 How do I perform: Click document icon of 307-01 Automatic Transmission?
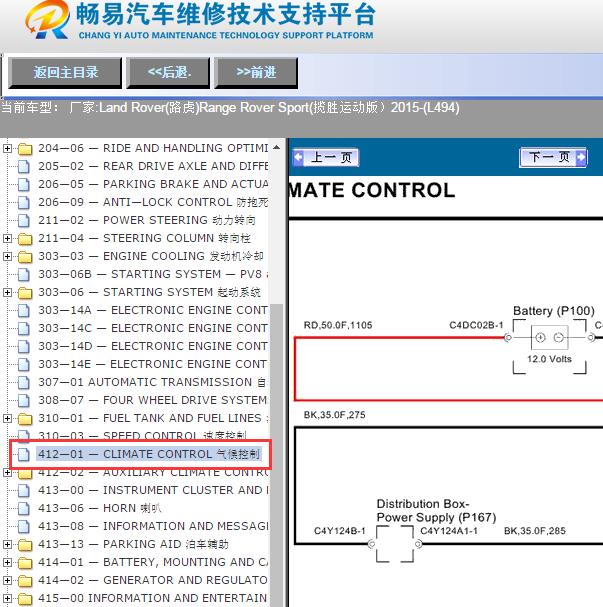point(24,382)
